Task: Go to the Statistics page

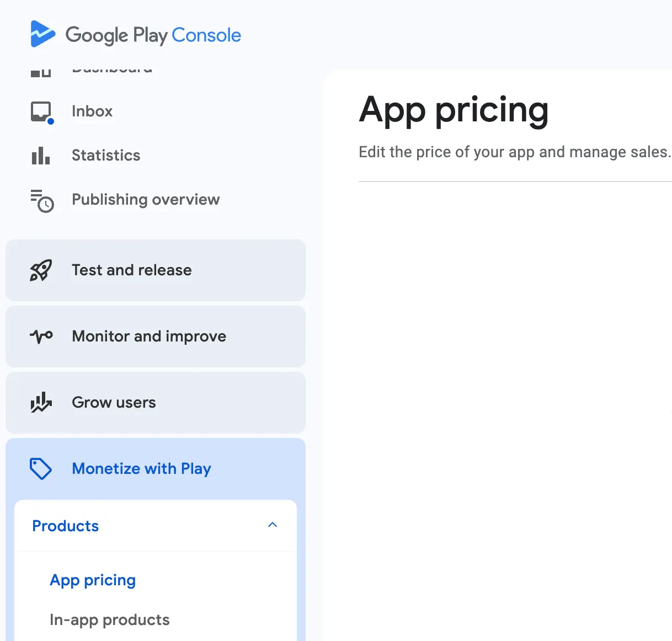Action: (x=106, y=156)
